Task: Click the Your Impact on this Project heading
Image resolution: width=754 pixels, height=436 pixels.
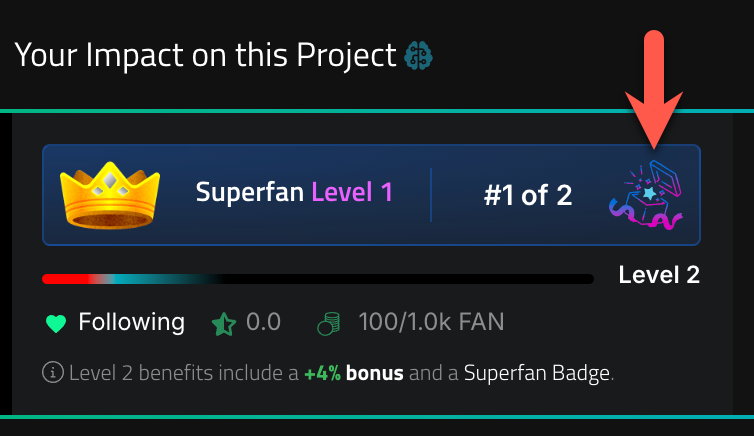Action: click(x=205, y=55)
